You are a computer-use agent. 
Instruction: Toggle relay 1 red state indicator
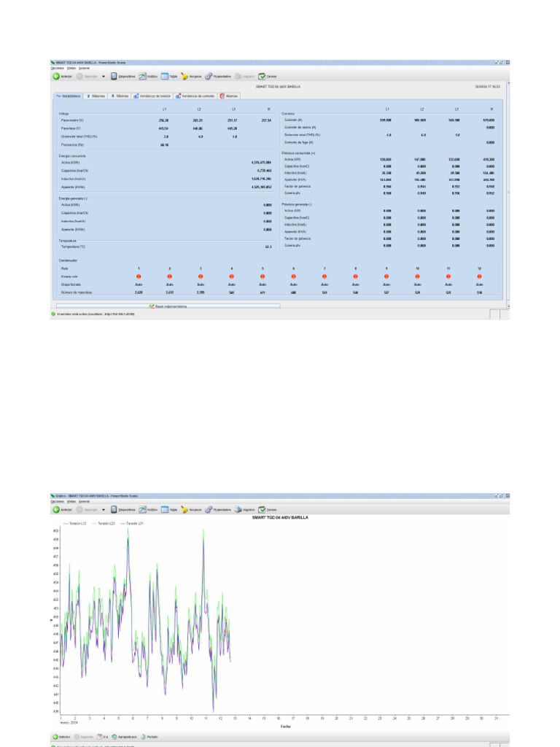pyautogui.click(x=139, y=276)
